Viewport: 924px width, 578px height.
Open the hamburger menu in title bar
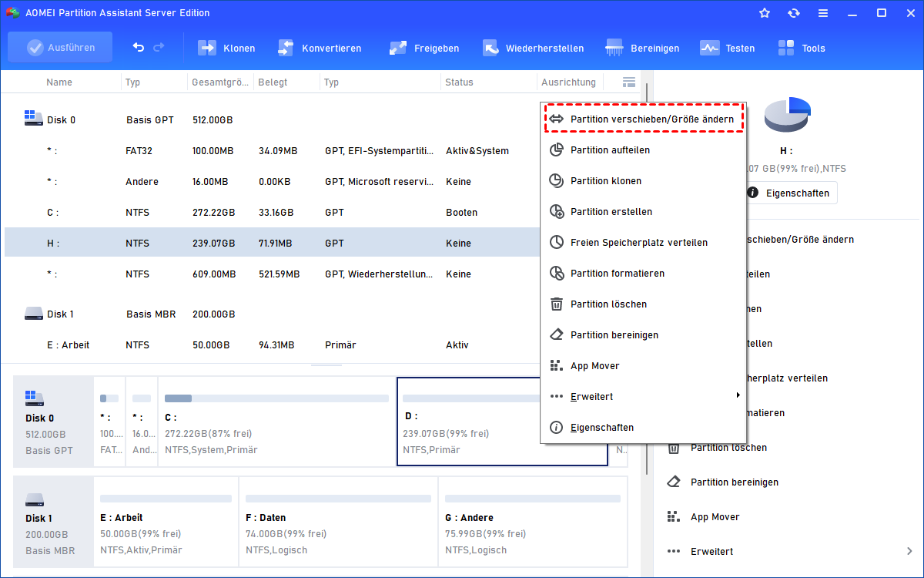[823, 13]
